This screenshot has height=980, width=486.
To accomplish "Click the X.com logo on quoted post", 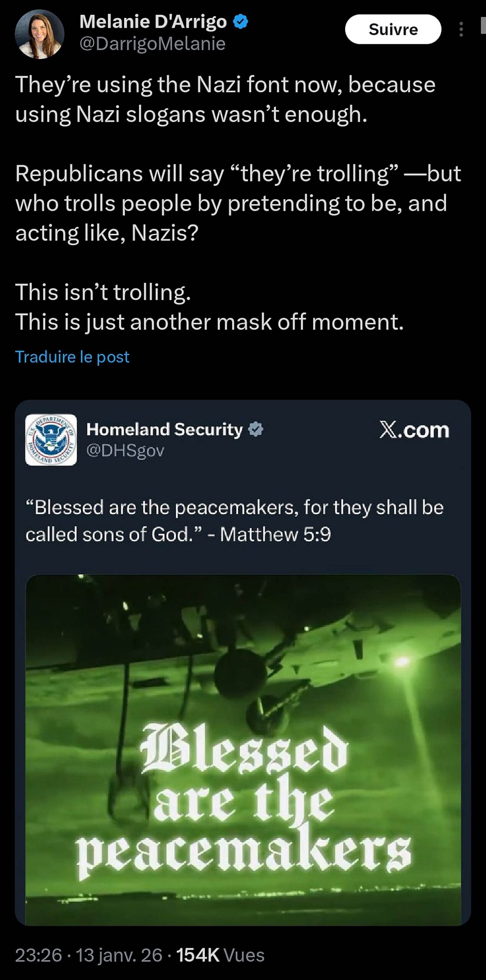I will click(x=414, y=430).
